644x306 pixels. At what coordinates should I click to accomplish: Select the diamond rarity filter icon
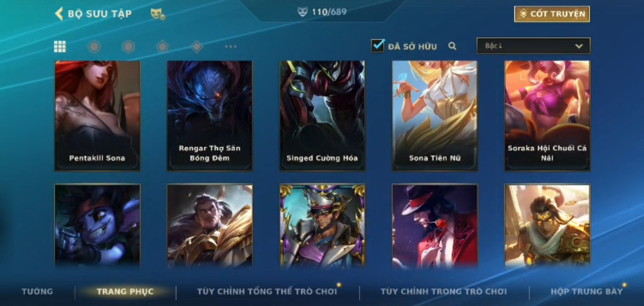point(196,47)
